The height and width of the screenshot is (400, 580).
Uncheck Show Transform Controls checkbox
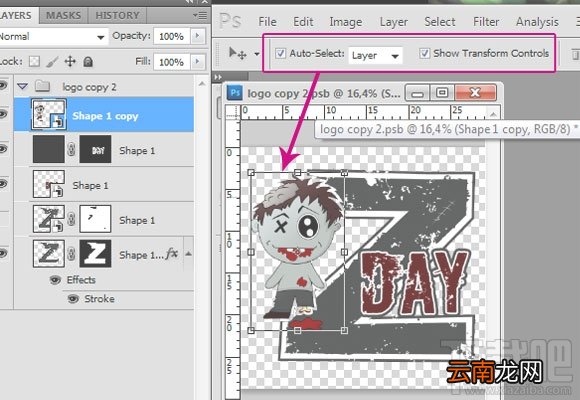pos(424,53)
